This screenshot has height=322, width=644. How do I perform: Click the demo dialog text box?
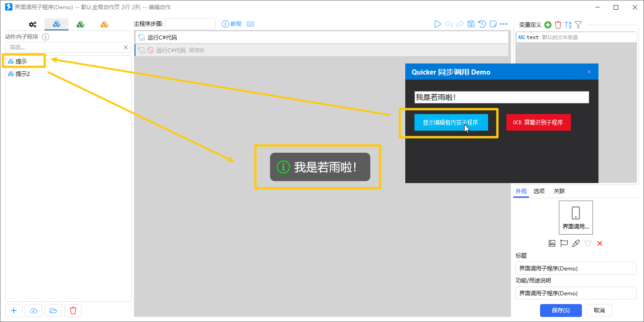[x=501, y=97]
